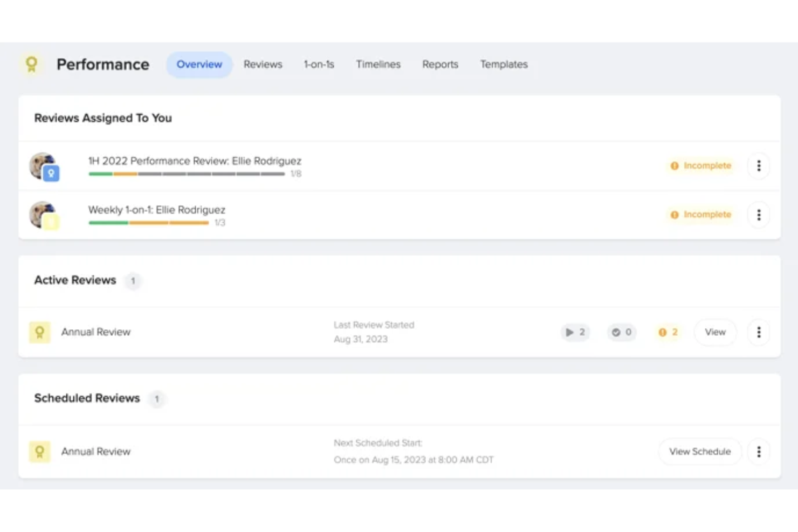The image size is (798, 532).
Task: Click the Incomplete status on 1H 2022 review
Action: click(700, 165)
